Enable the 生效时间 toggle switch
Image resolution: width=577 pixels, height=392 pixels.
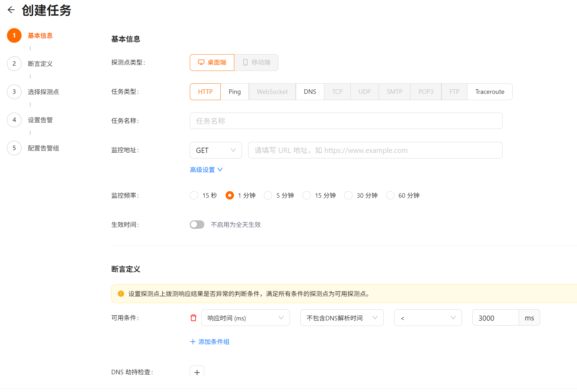[197, 224]
